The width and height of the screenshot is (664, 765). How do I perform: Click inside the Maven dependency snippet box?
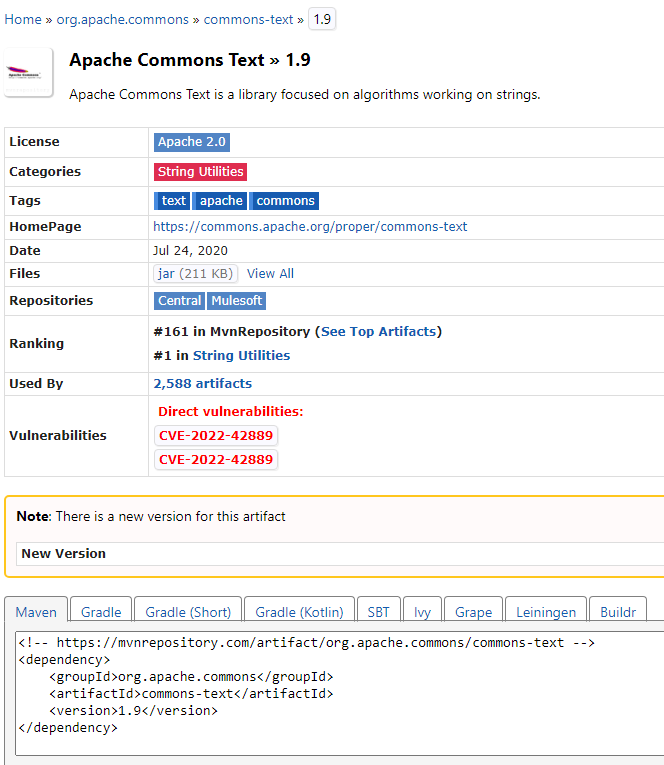[340, 693]
